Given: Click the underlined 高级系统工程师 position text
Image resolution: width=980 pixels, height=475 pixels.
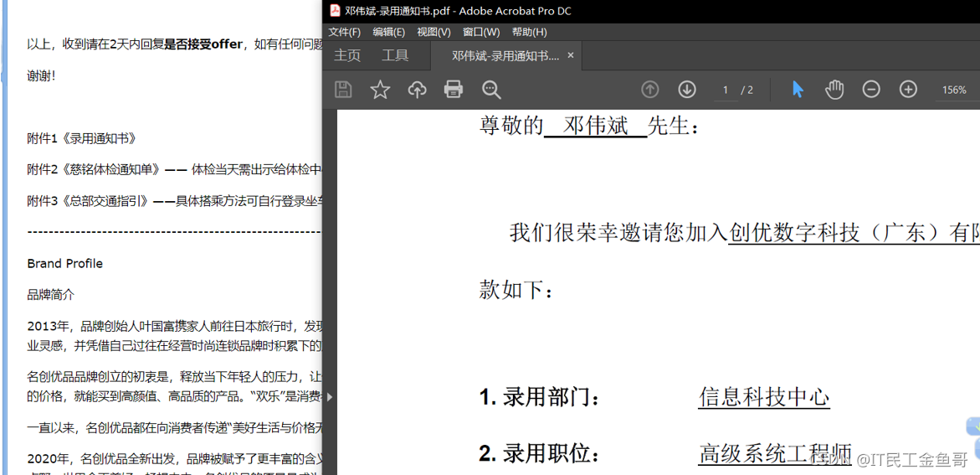Looking at the screenshot, I should tap(775, 453).
